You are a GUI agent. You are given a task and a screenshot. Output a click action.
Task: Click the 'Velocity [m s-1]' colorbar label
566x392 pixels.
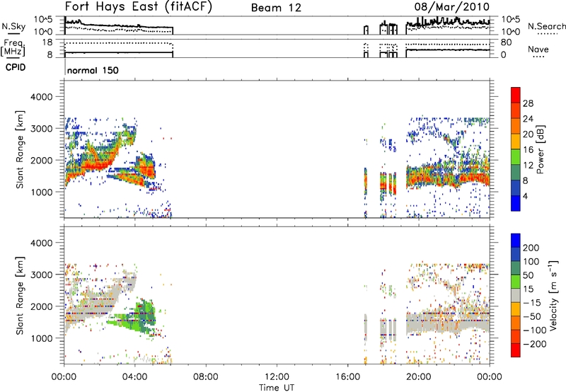point(553,295)
